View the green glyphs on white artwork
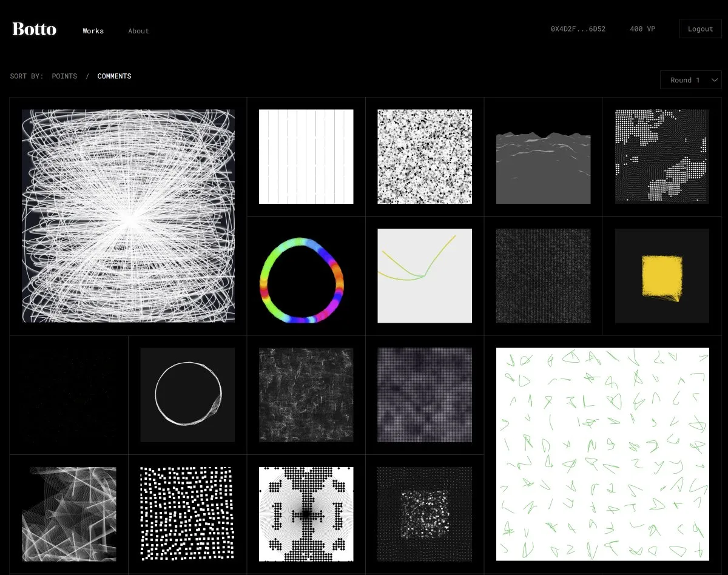Screen dimensions: 728x575 click(602, 454)
